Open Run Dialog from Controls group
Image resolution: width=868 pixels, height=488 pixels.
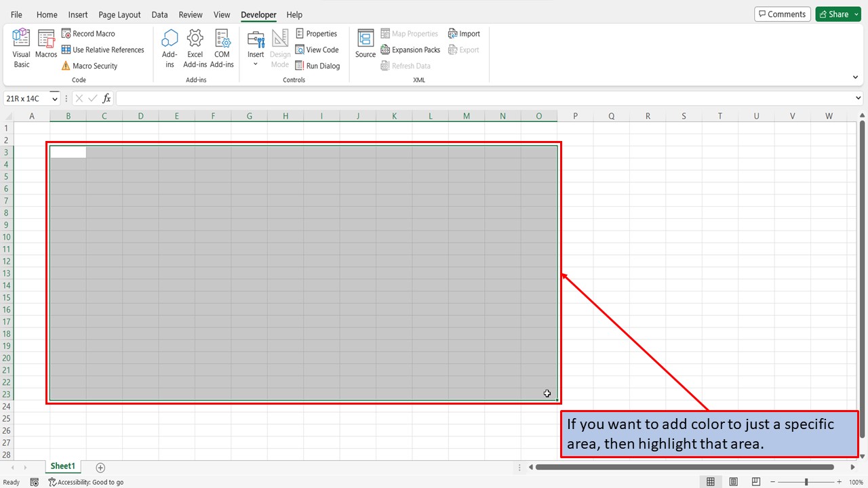coord(317,65)
